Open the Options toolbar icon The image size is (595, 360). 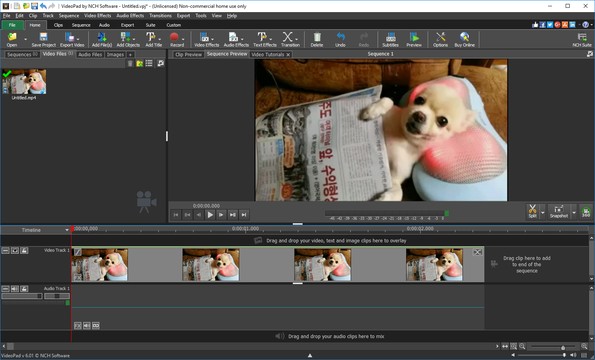[x=440, y=39]
